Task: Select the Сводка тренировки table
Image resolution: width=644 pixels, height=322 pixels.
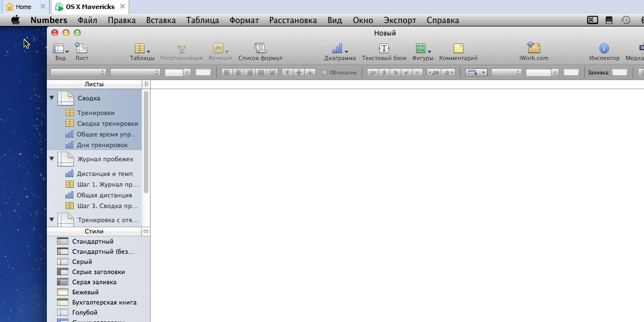Action: click(x=107, y=123)
